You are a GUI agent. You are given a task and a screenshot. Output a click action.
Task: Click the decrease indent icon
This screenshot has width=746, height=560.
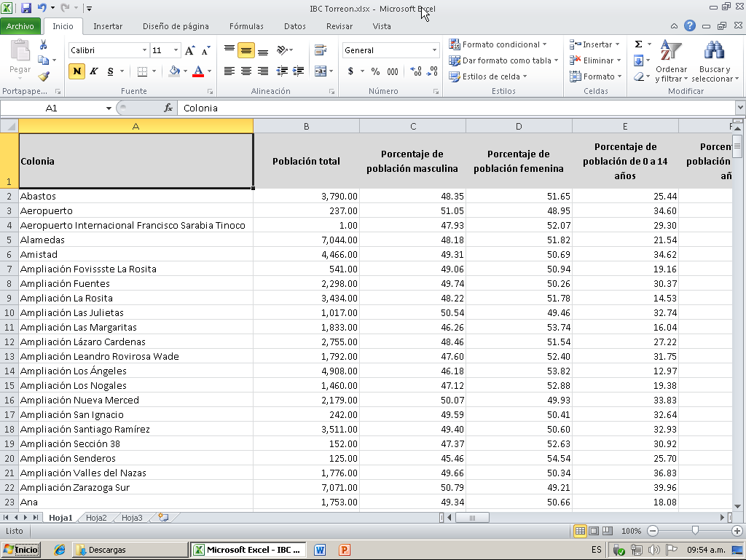[x=282, y=71]
